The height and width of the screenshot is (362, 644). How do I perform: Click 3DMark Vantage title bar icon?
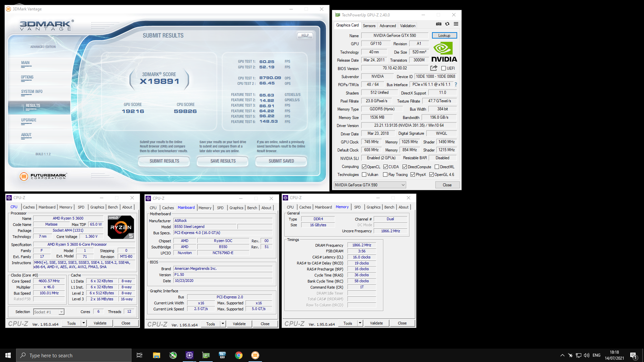coord(8,9)
